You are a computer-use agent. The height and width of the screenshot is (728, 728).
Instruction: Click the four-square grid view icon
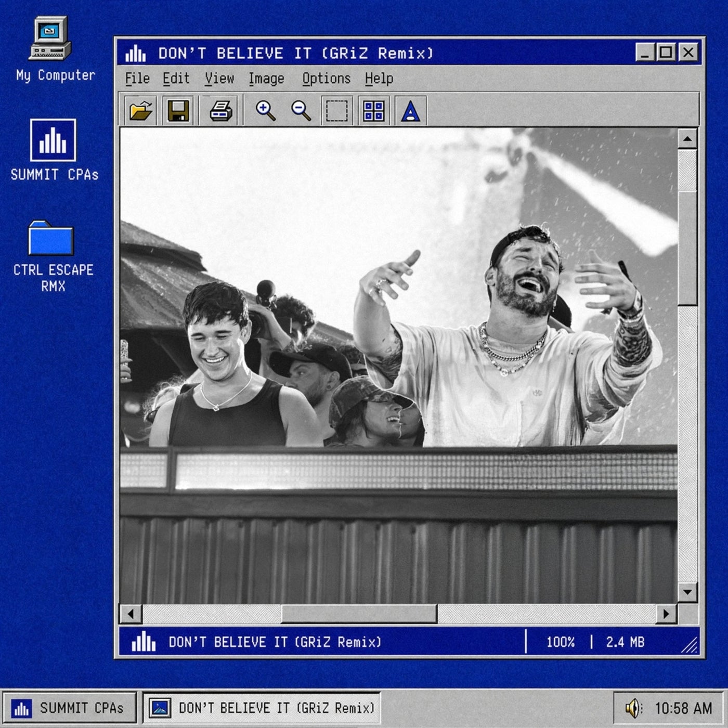[373, 111]
